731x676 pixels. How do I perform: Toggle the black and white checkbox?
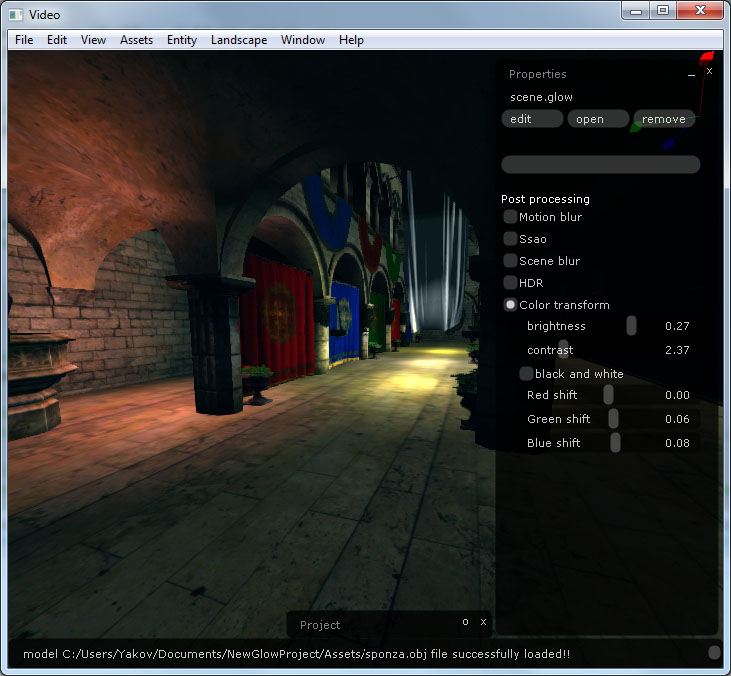tap(526, 373)
